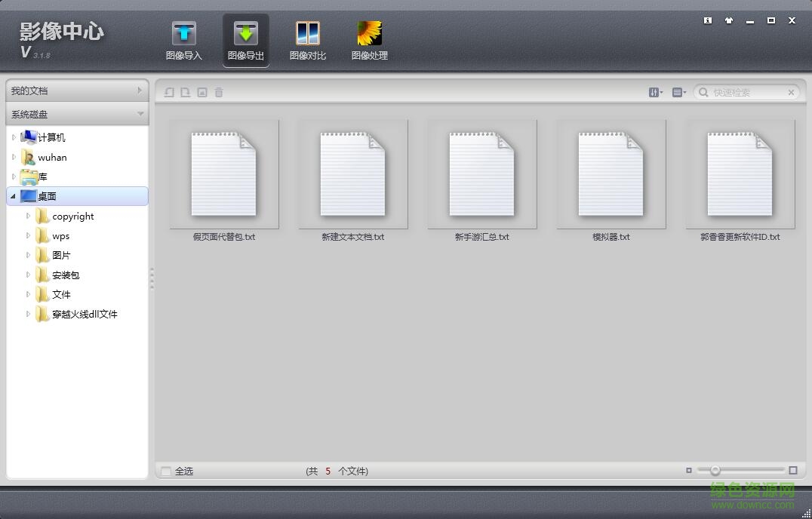Select the wuhan user folder
This screenshot has width=812, height=519.
(x=52, y=158)
